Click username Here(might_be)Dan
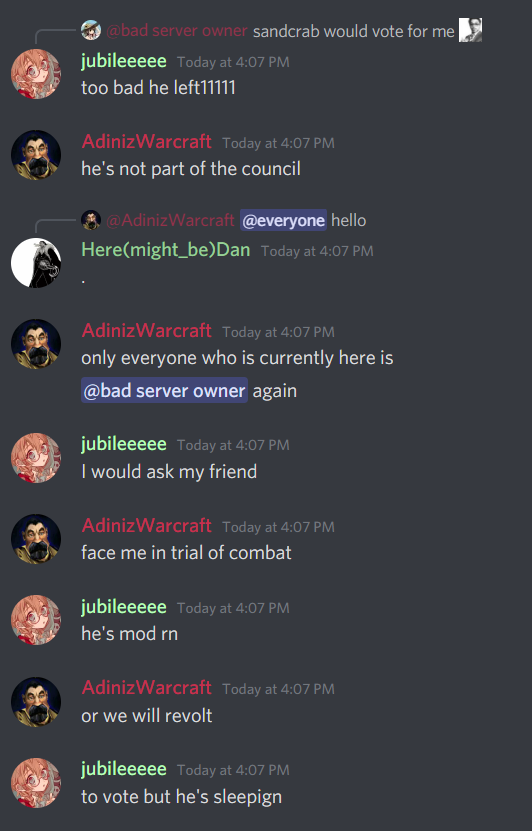The width and height of the screenshot is (532, 831). point(166,250)
